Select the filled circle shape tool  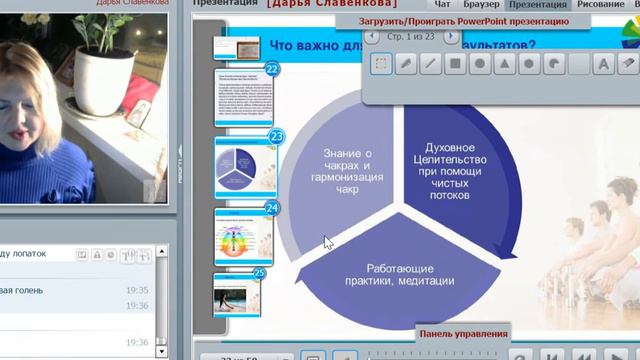point(480,64)
